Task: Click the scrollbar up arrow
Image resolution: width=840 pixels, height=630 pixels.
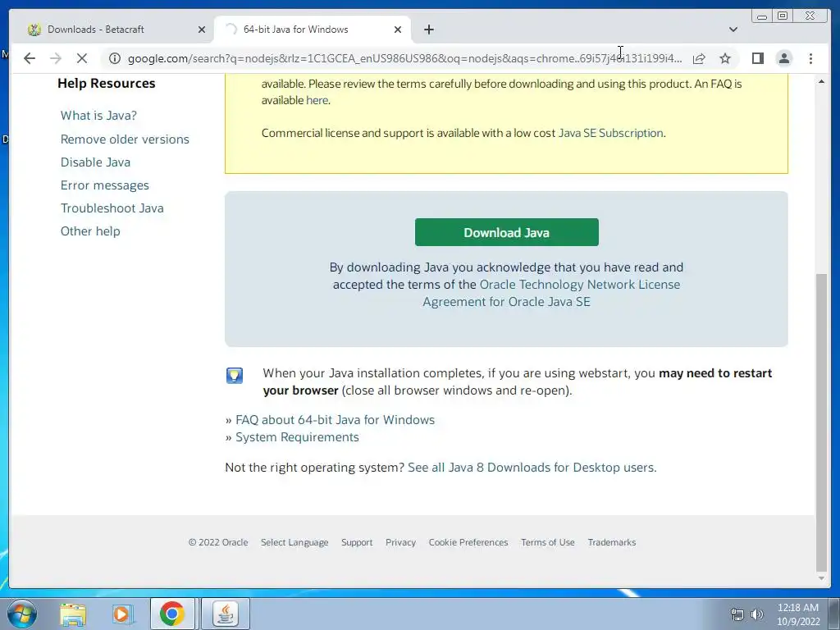Action: pyautogui.click(x=821, y=81)
